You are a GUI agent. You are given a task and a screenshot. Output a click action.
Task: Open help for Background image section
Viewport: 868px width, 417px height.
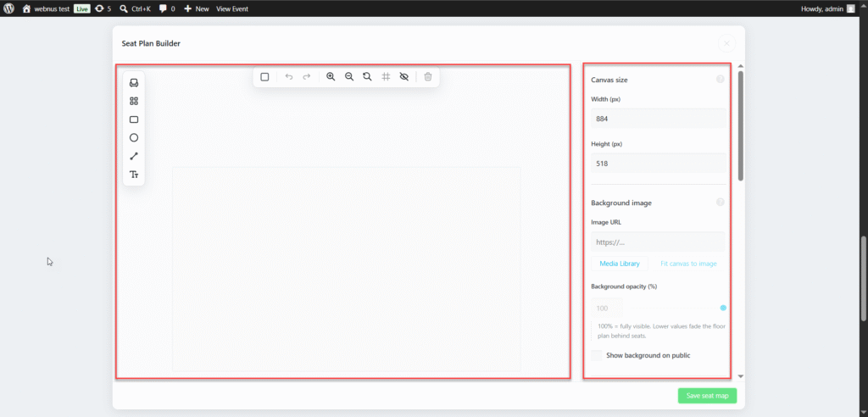[x=721, y=202]
